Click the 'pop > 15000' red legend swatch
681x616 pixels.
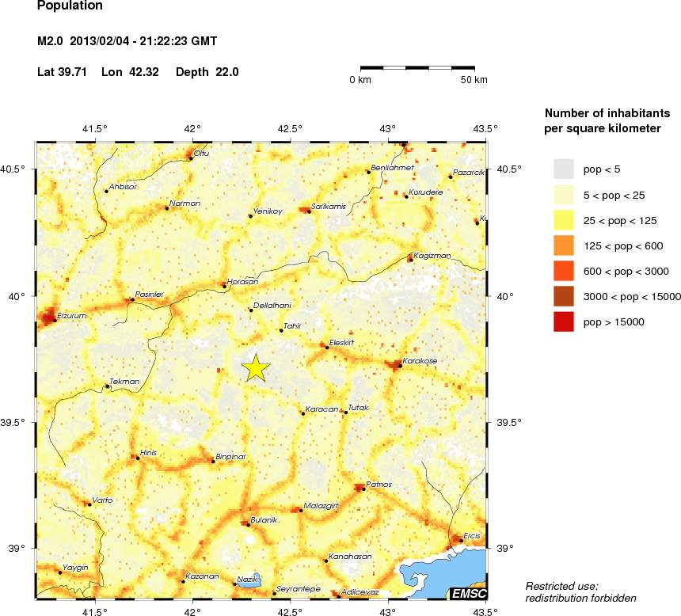[563, 321]
